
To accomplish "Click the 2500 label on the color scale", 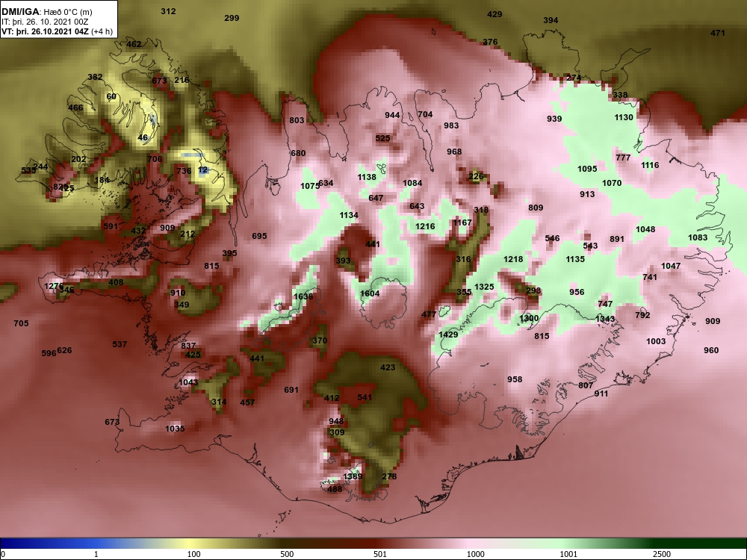I will pyautogui.click(x=662, y=554).
